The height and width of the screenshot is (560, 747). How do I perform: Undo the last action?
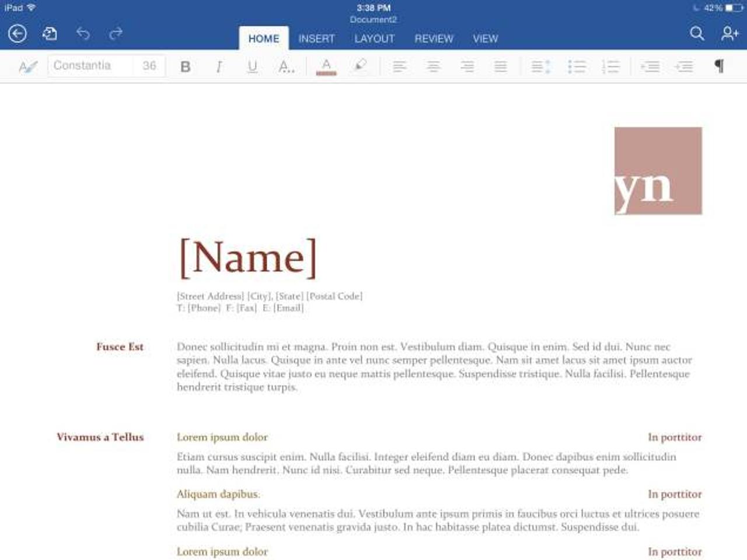pos(83,33)
